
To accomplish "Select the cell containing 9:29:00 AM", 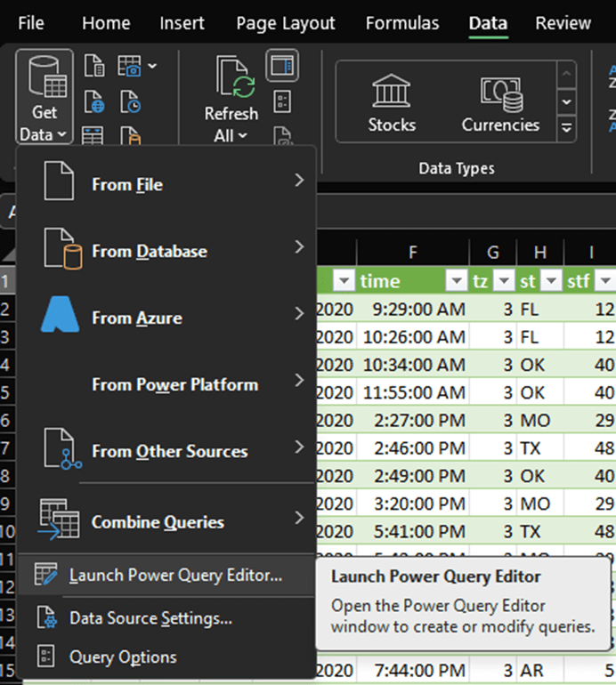I will pos(413,310).
